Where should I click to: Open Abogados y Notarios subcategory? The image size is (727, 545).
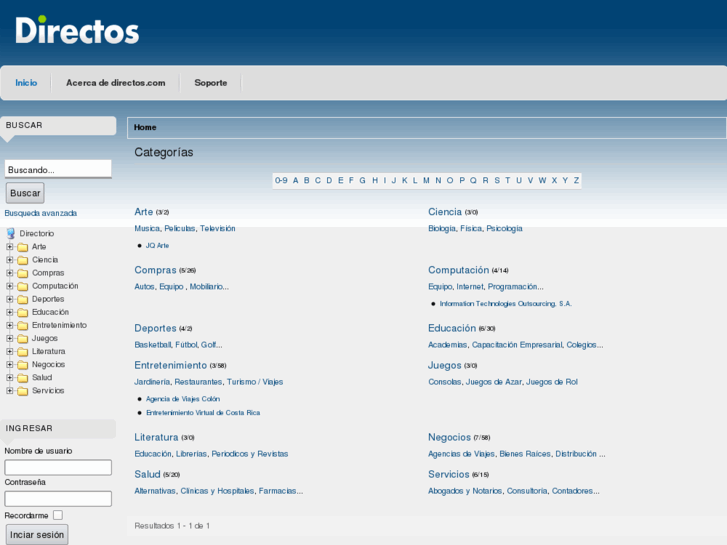[465, 491]
